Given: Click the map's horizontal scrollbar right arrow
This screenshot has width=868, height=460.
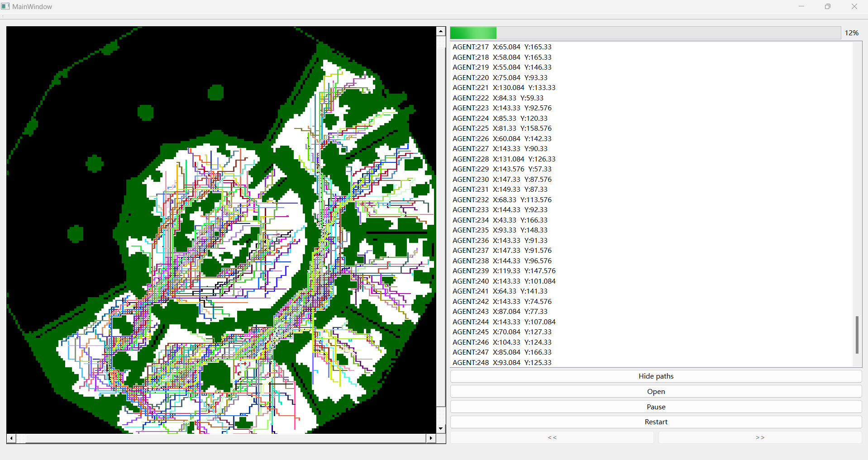Looking at the screenshot, I should [431, 438].
